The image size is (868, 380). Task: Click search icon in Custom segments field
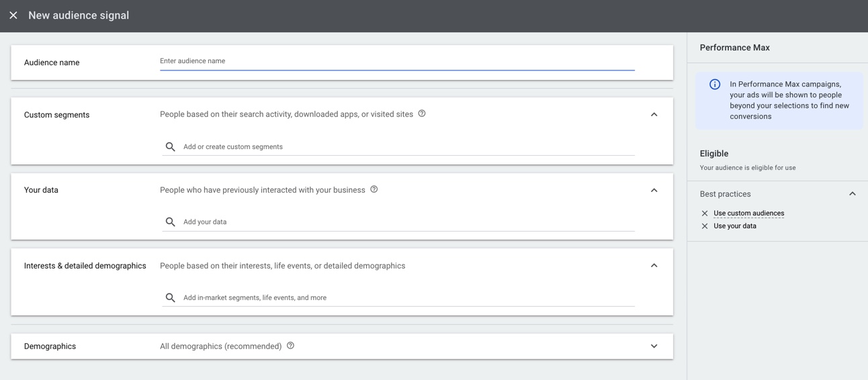point(171,147)
